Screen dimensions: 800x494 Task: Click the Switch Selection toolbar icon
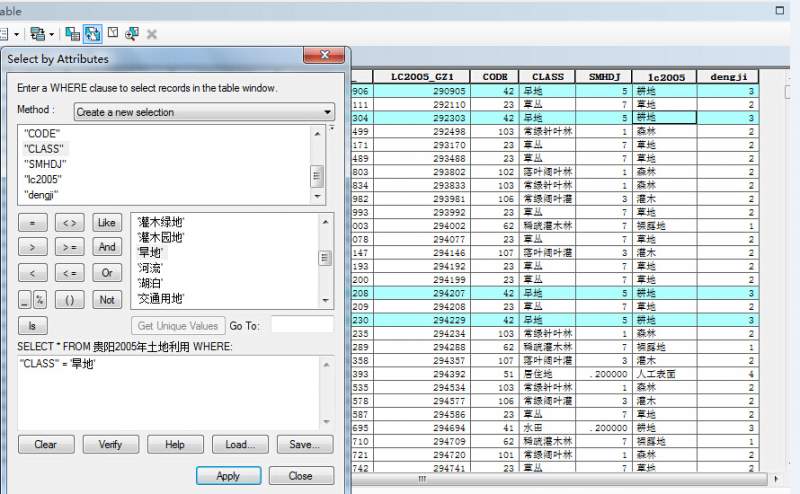93,34
